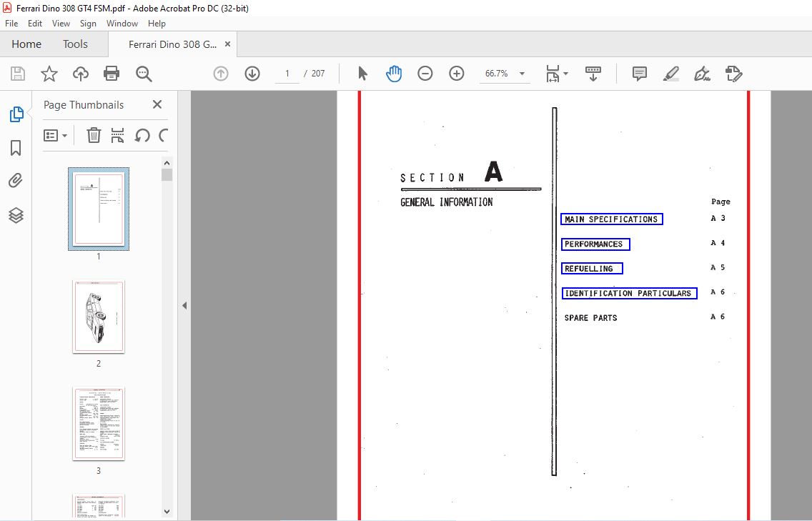Go to previous page with the up arrow
812x521 pixels.
[x=221, y=74]
